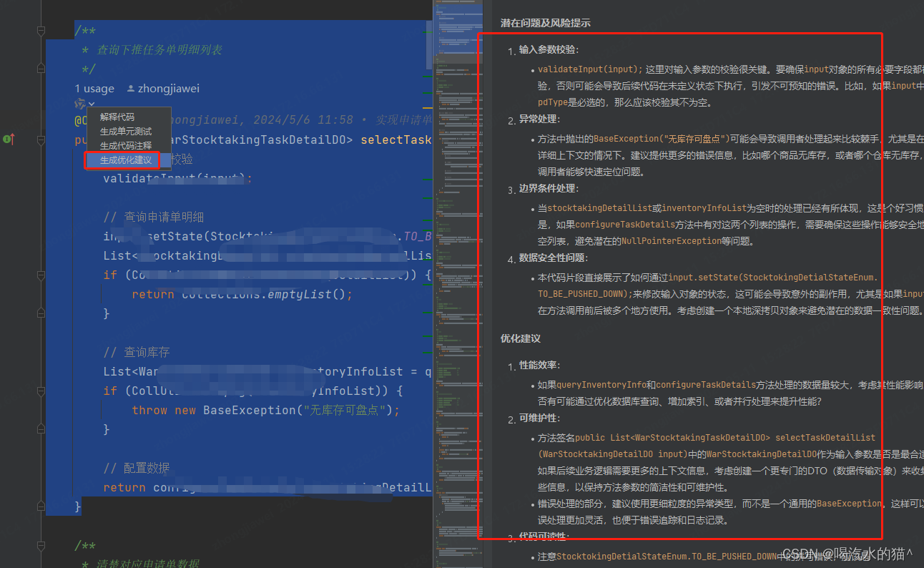Click the '数据安全性问题:' list item

click(x=555, y=258)
